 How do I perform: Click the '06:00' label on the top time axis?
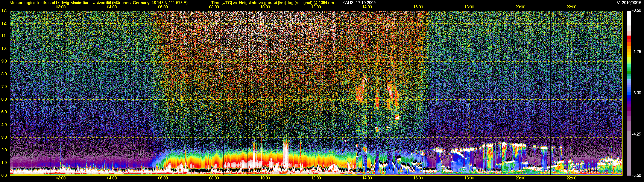point(163,7)
